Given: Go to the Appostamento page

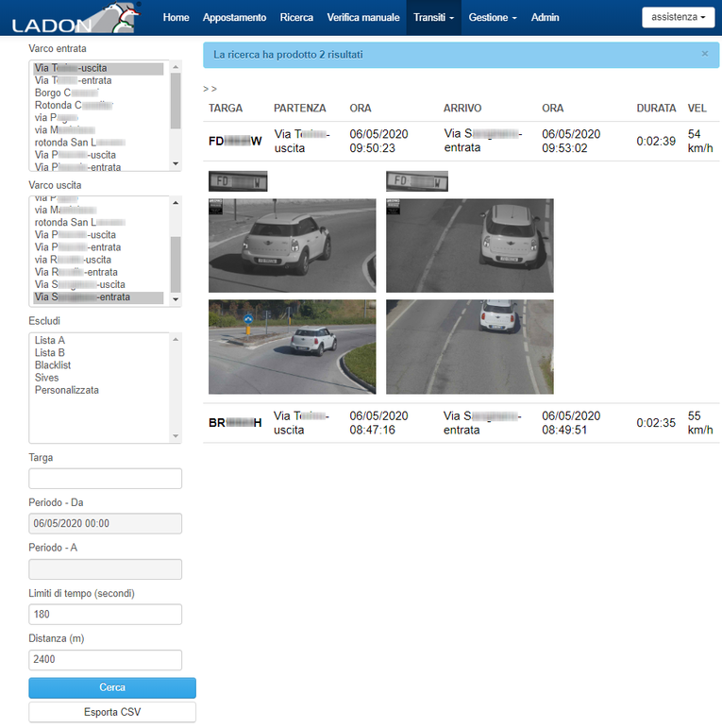Looking at the screenshot, I should (x=234, y=18).
